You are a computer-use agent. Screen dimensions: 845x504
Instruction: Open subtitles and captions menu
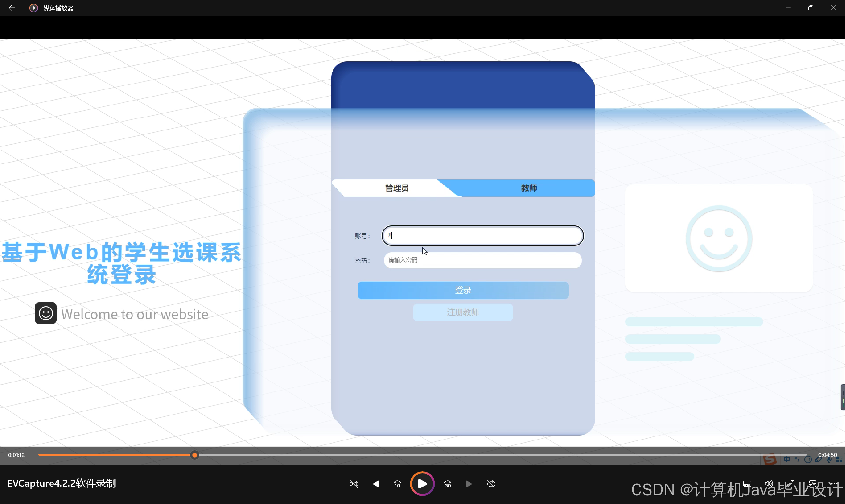[747, 483]
